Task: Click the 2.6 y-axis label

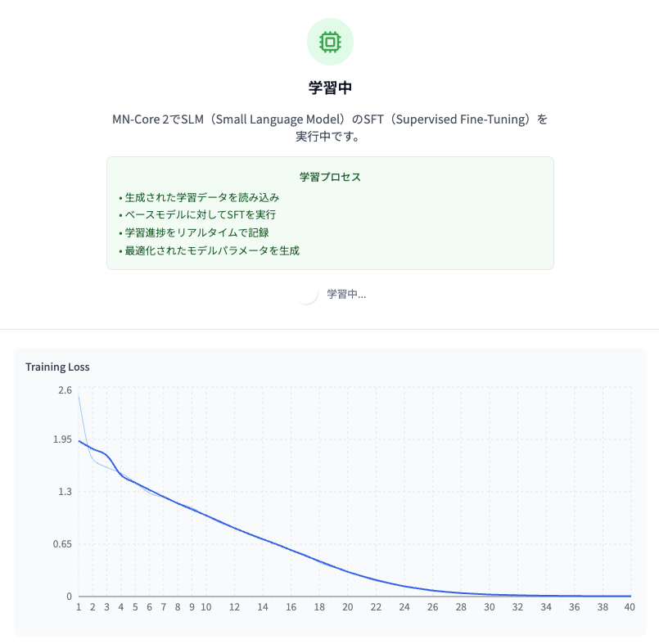Action: pos(65,390)
